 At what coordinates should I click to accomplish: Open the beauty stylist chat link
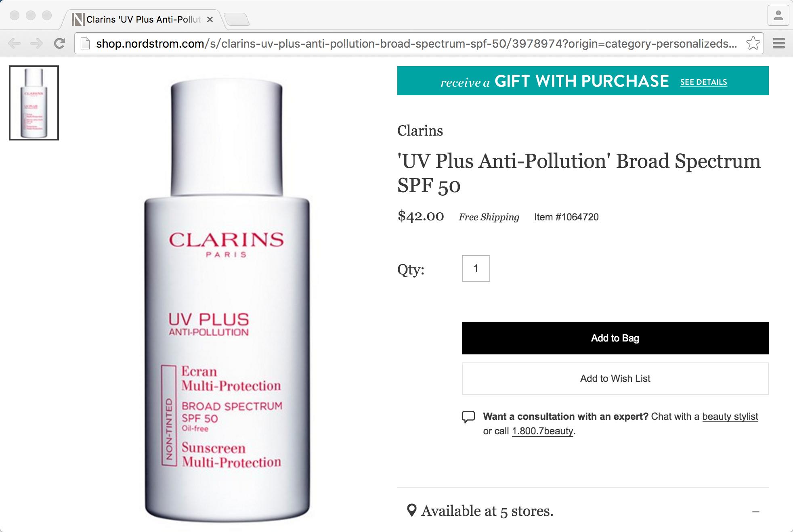click(x=730, y=417)
